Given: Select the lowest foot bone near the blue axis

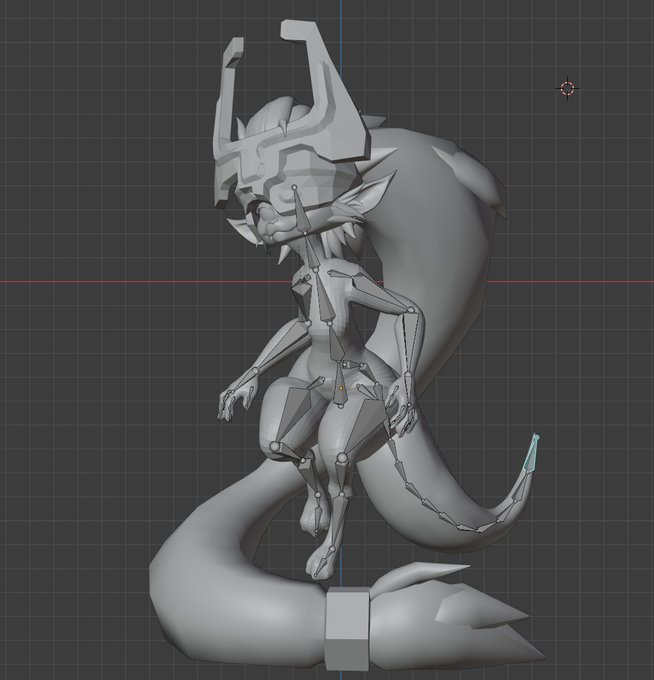Looking at the screenshot, I should (x=323, y=565).
